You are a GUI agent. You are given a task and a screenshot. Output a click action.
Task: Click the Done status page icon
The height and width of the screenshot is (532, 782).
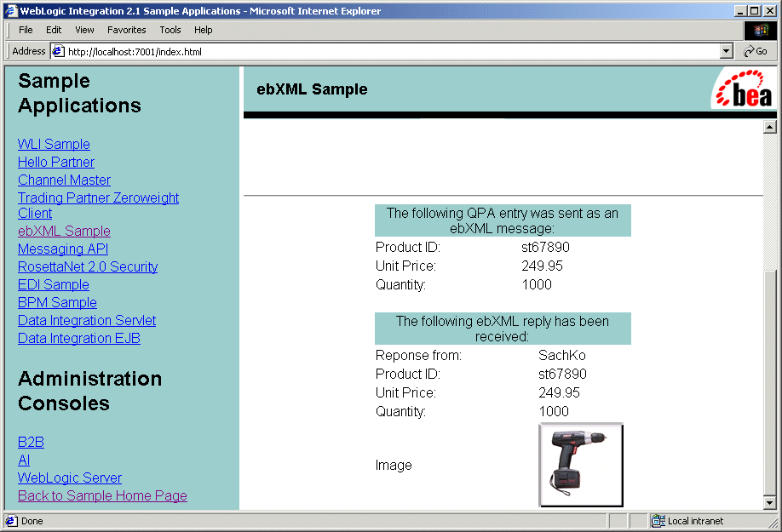coord(11,521)
